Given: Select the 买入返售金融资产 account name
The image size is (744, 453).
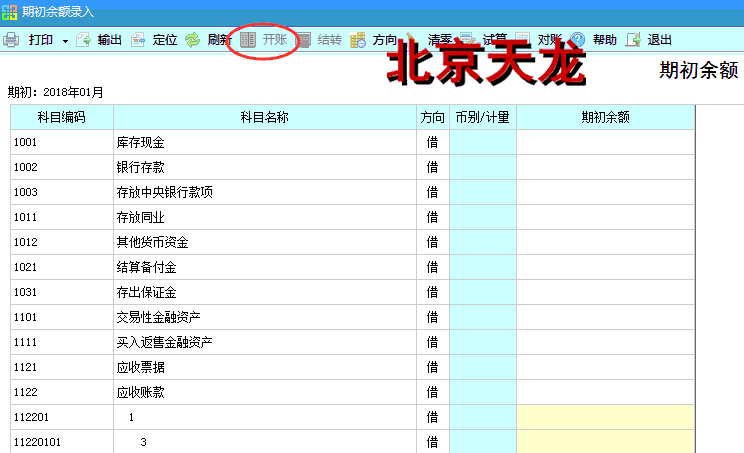Looking at the screenshot, I should click(165, 342).
